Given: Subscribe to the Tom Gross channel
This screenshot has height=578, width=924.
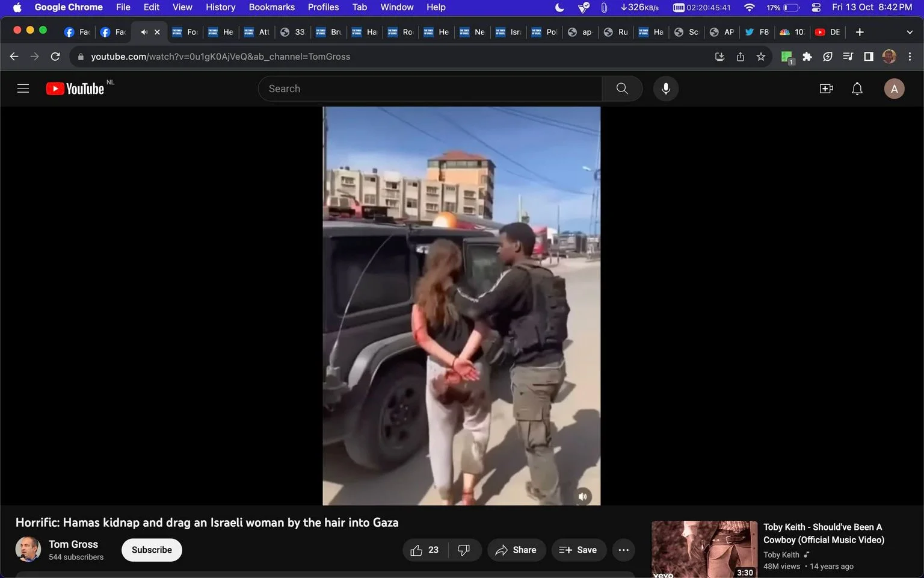Looking at the screenshot, I should click(152, 550).
